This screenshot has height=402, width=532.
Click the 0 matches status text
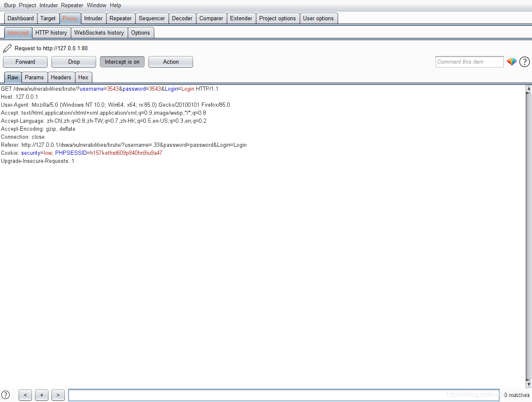517,395
